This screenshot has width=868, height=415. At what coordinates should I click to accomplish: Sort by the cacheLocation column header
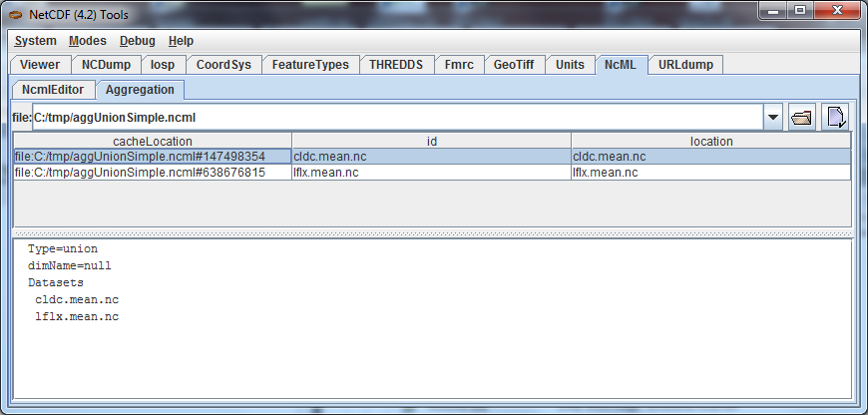point(152,141)
